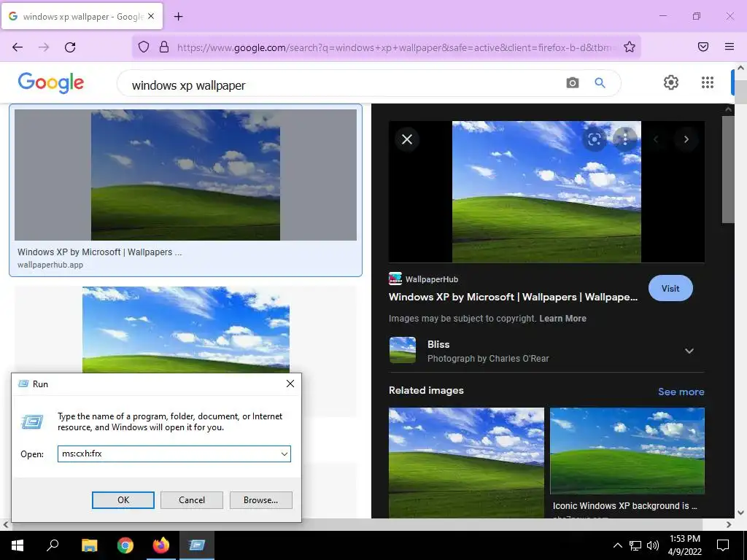
Task: Open File Explorer from the taskbar
Action: click(89, 545)
